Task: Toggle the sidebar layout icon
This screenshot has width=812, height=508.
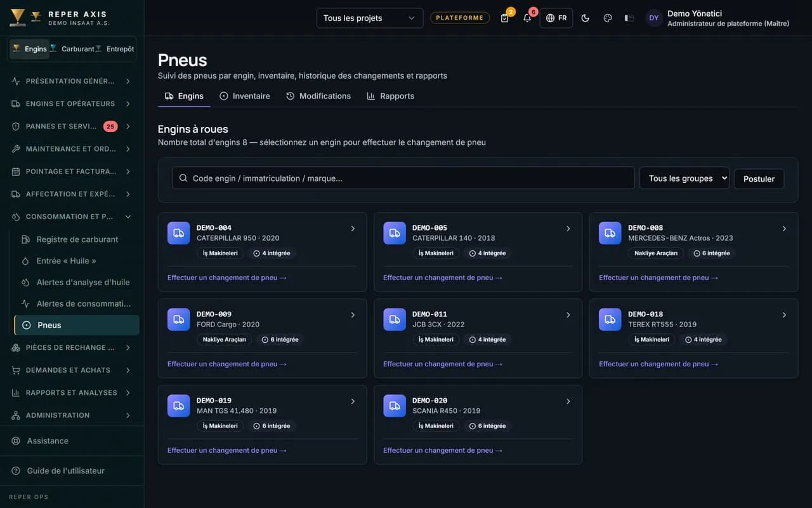Action: click(629, 18)
